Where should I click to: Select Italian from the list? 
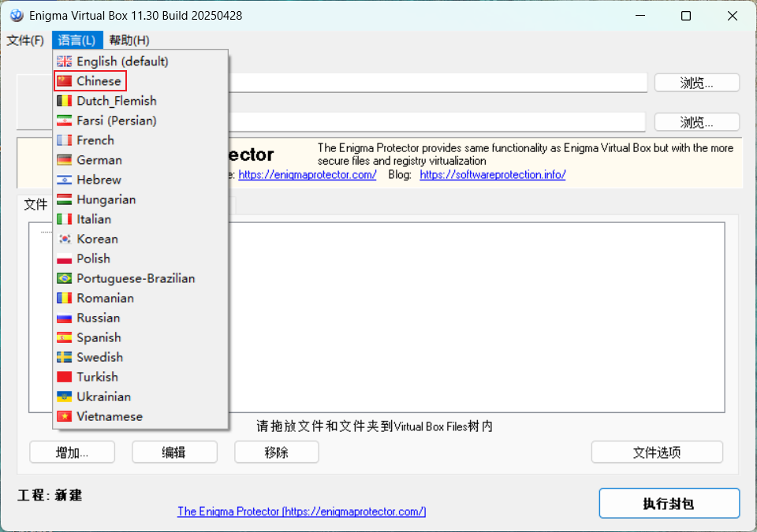140,219
